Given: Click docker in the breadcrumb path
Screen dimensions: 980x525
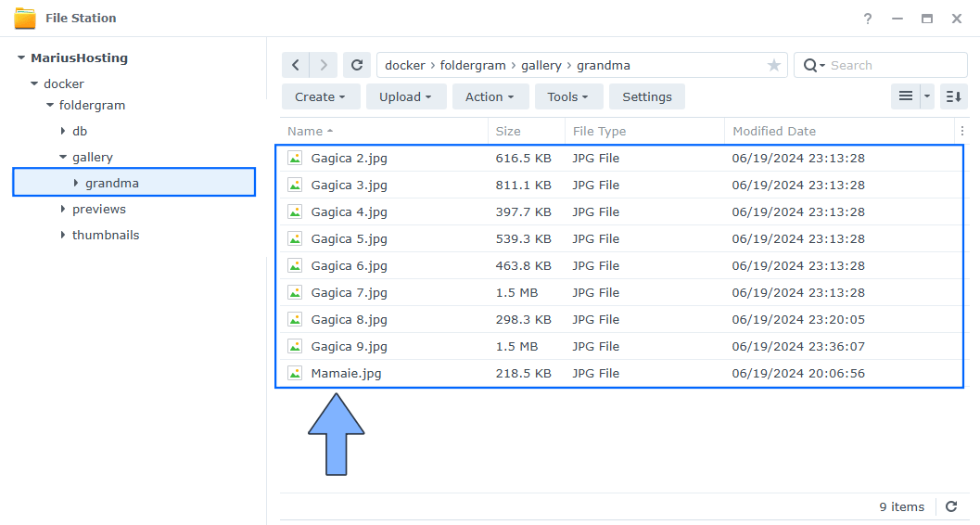Looking at the screenshot, I should click(x=405, y=66).
